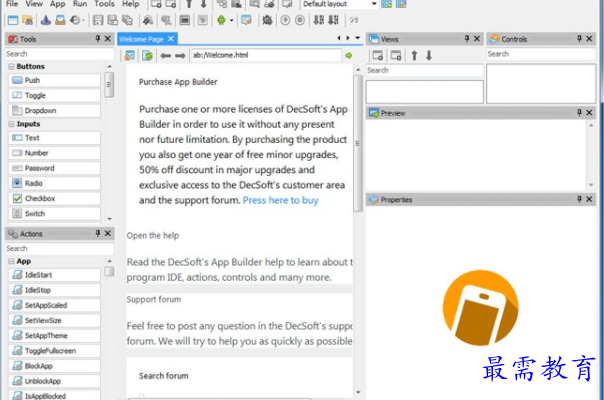
Task: Move the view up with the up arrow
Action: tap(414, 55)
